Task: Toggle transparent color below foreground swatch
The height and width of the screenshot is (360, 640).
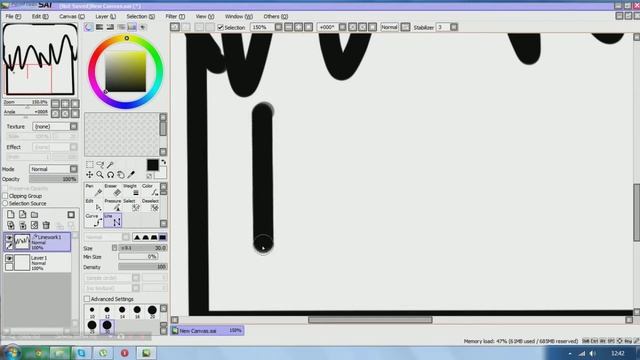Action: [149, 176]
